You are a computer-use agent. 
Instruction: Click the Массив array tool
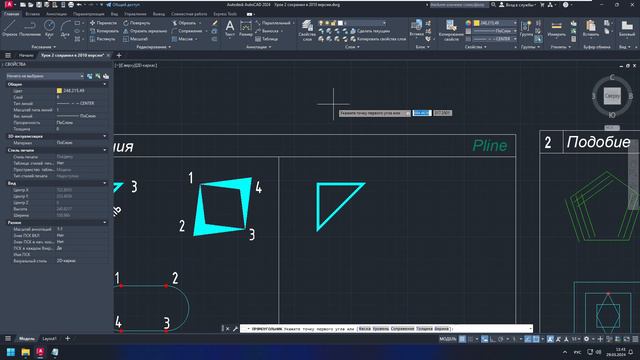coord(182,39)
